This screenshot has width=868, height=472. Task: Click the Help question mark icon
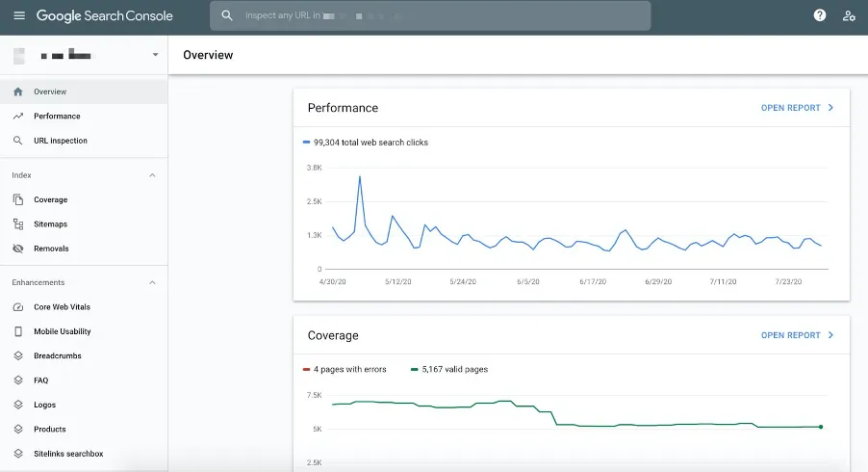tap(820, 15)
